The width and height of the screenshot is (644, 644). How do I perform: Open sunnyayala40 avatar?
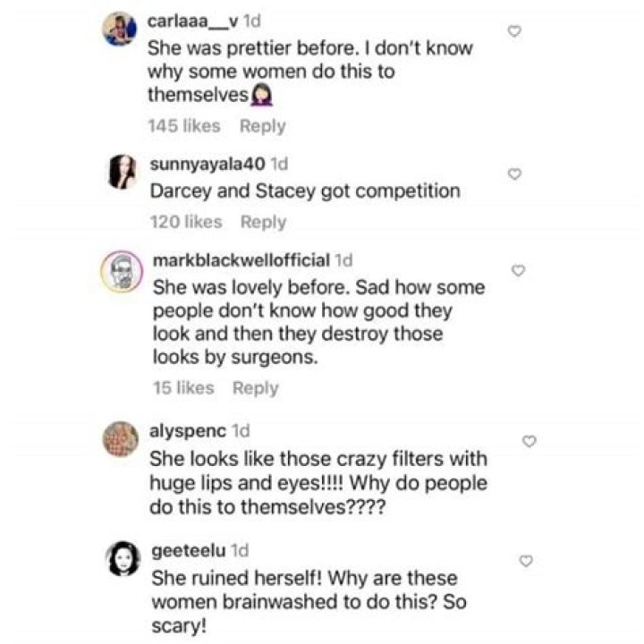click(122, 172)
